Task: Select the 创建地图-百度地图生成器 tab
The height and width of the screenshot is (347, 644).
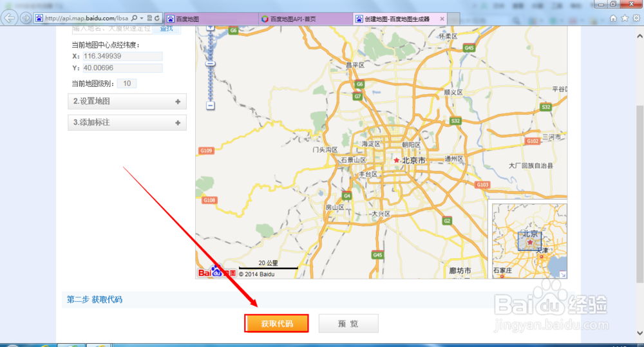Action: tap(396, 19)
